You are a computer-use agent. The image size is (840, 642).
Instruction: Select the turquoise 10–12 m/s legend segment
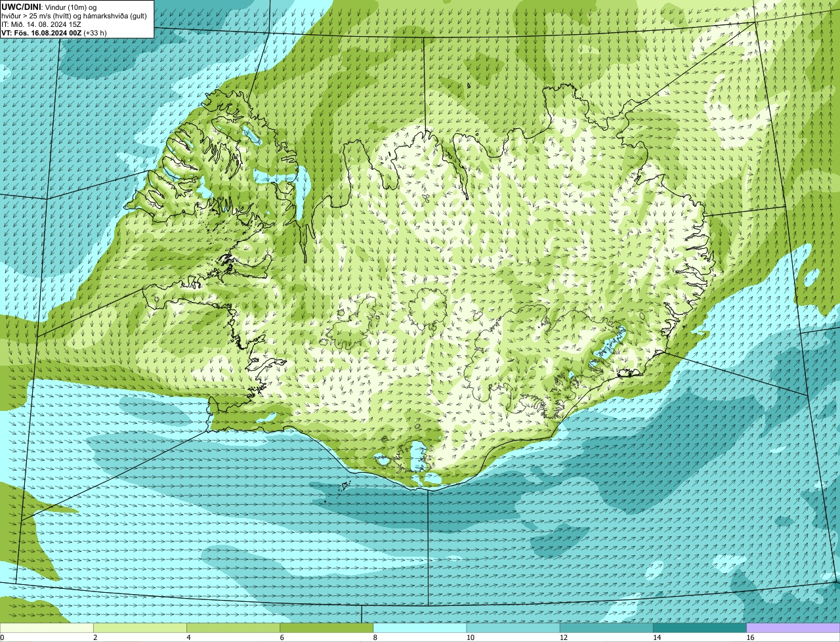513,628
